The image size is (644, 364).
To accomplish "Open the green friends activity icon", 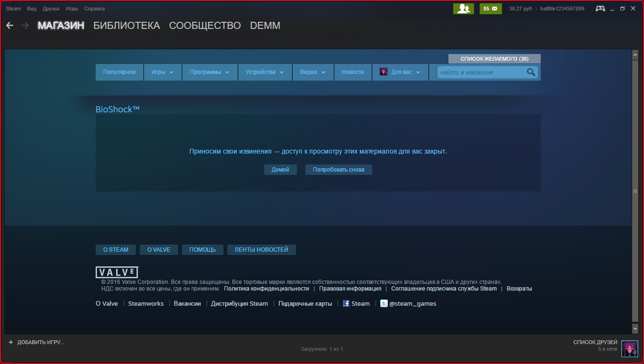I will (x=463, y=9).
